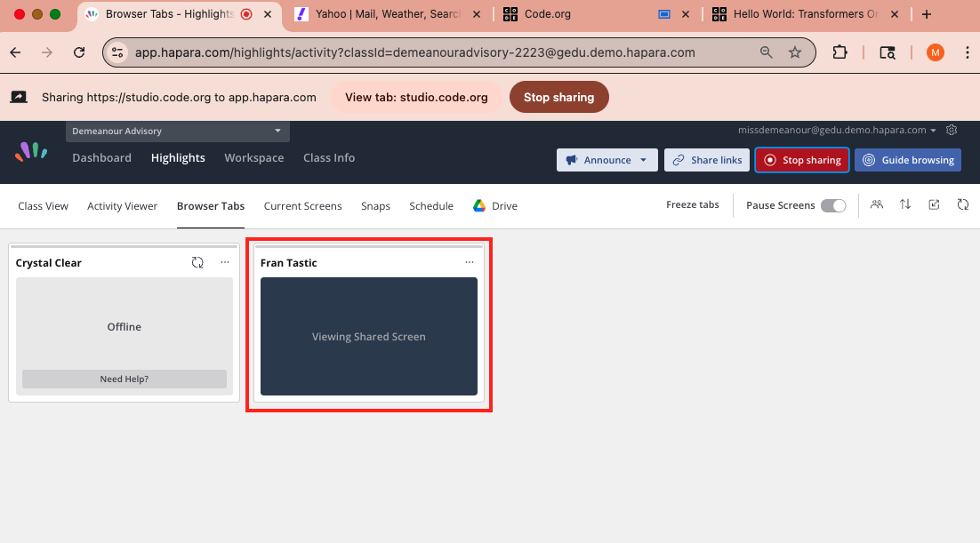Click the Viewing Shared Screen panel
This screenshot has height=543, width=980.
point(369,336)
